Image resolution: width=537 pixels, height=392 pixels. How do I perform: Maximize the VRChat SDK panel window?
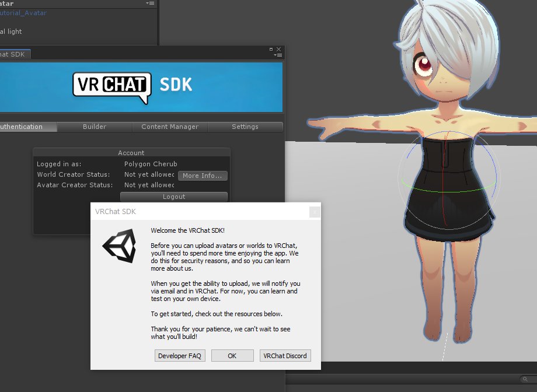(271, 50)
